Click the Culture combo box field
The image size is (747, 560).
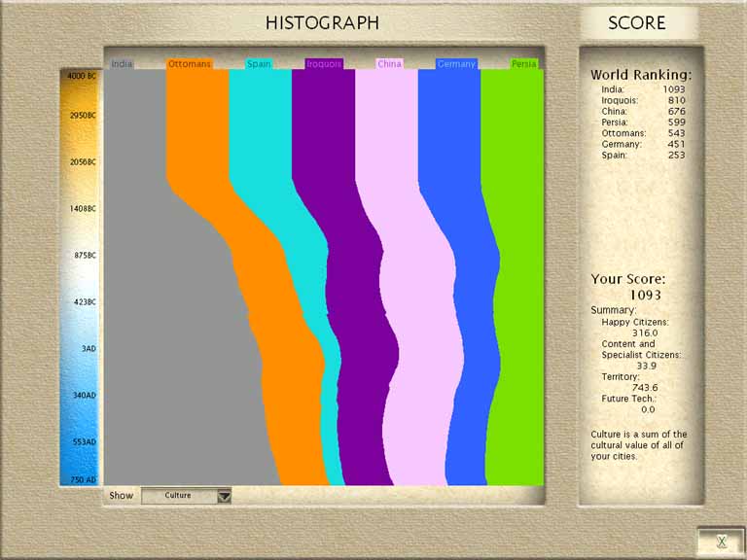pyautogui.click(x=178, y=496)
